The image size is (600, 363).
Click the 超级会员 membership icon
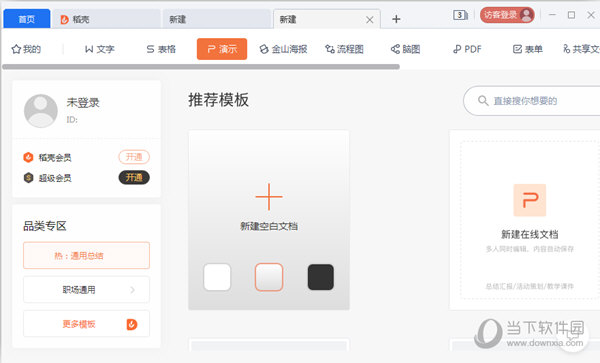pyautogui.click(x=28, y=178)
